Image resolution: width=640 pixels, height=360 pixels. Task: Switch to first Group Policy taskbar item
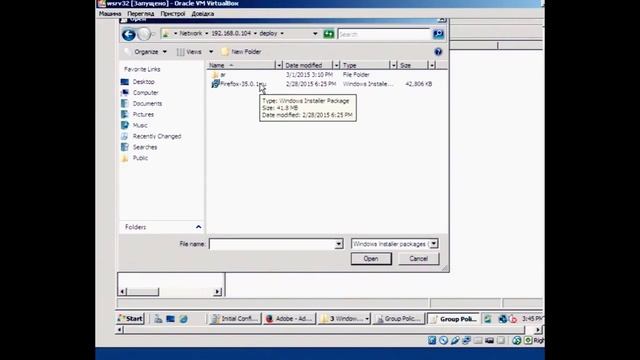tap(399, 319)
